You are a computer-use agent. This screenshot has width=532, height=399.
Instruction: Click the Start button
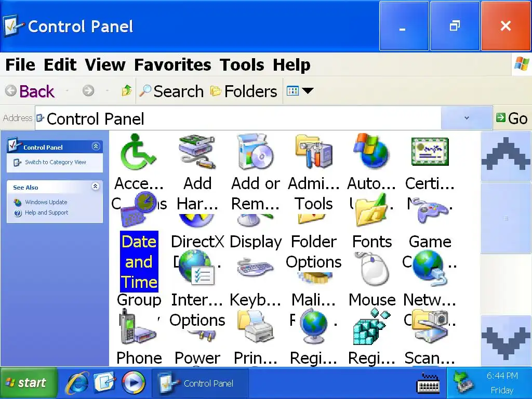29,383
